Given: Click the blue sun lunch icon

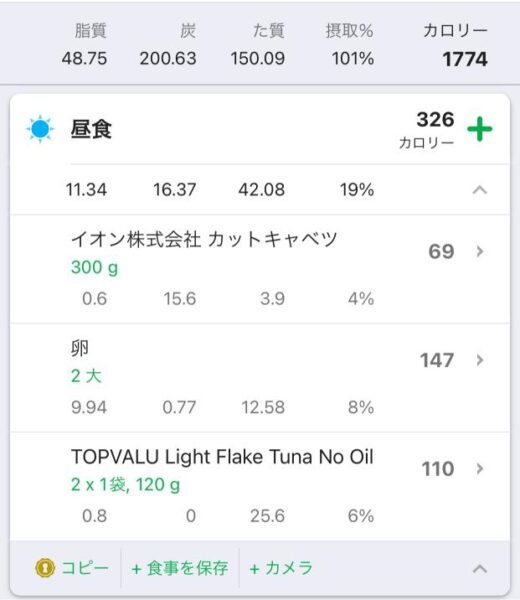Looking at the screenshot, I should pos(40,129).
